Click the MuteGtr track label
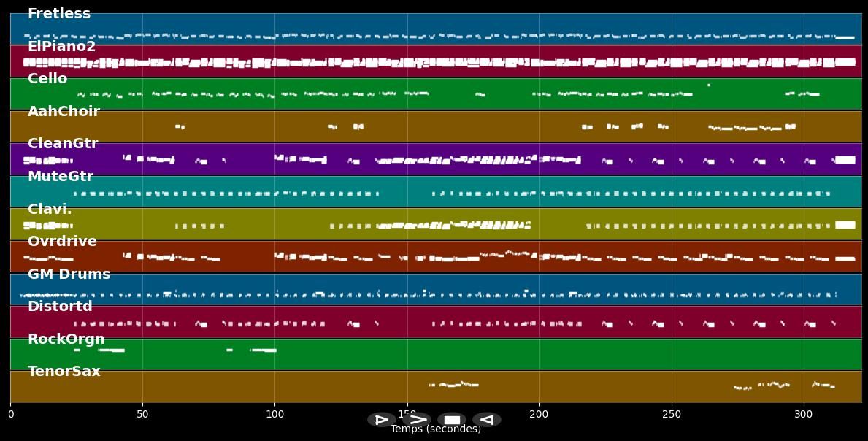Screen dimensions: 868x441 pos(61,177)
